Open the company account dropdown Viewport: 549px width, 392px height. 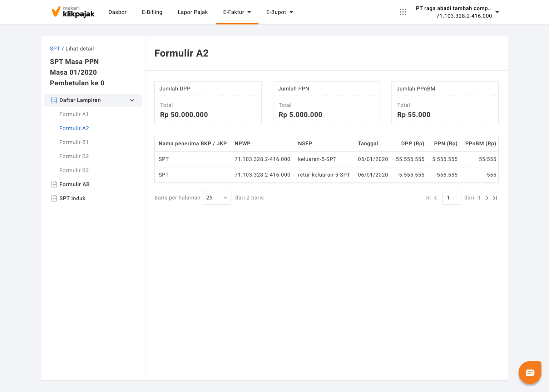click(497, 12)
